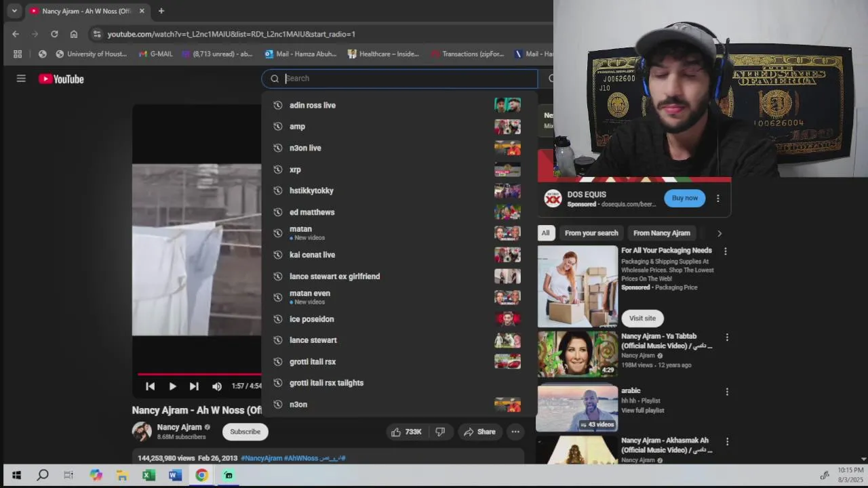
Task: Select the 'From Nancy Ajram' chip
Action: point(662,233)
